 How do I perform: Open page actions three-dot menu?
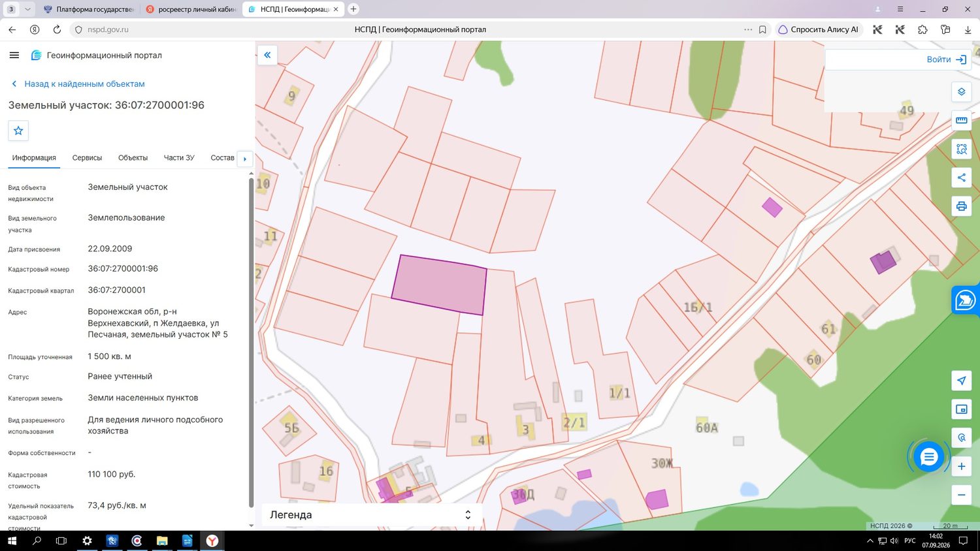pos(748,29)
